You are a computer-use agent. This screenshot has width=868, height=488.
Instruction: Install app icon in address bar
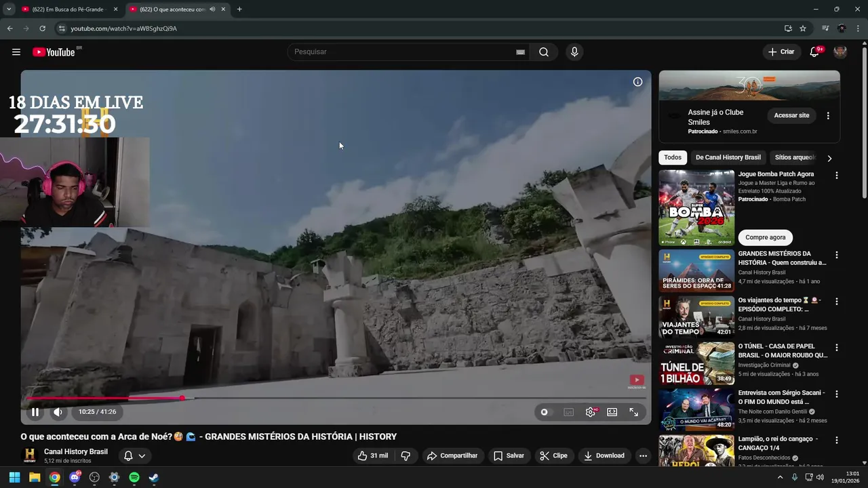pyautogui.click(x=788, y=28)
